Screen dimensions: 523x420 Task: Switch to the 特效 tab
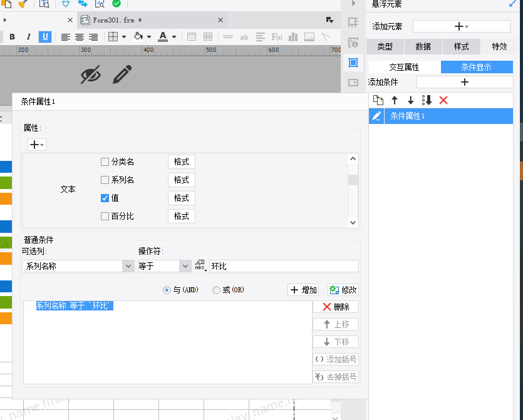pyautogui.click(x=499, y=46)
